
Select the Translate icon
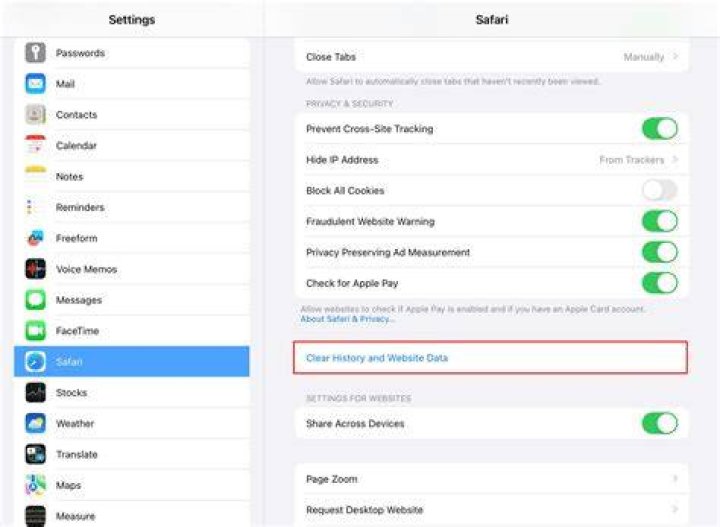[x=35, y=454]
